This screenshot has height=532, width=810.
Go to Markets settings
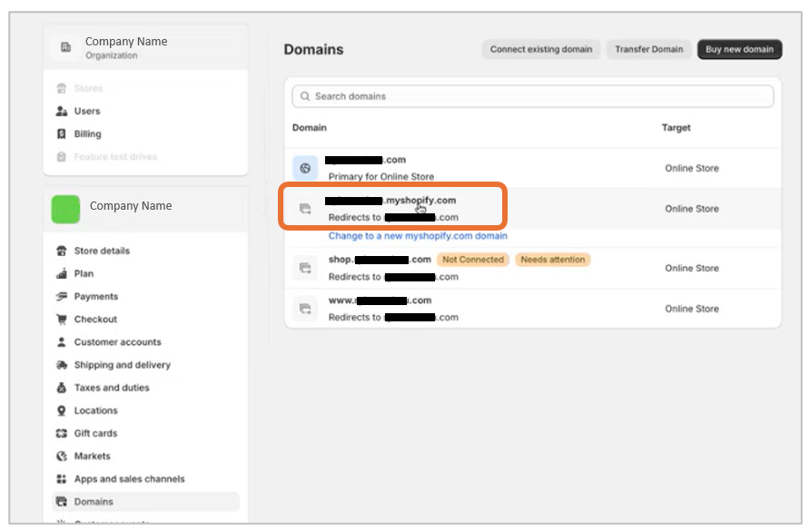pyautogui.click(x=93, y=456)
